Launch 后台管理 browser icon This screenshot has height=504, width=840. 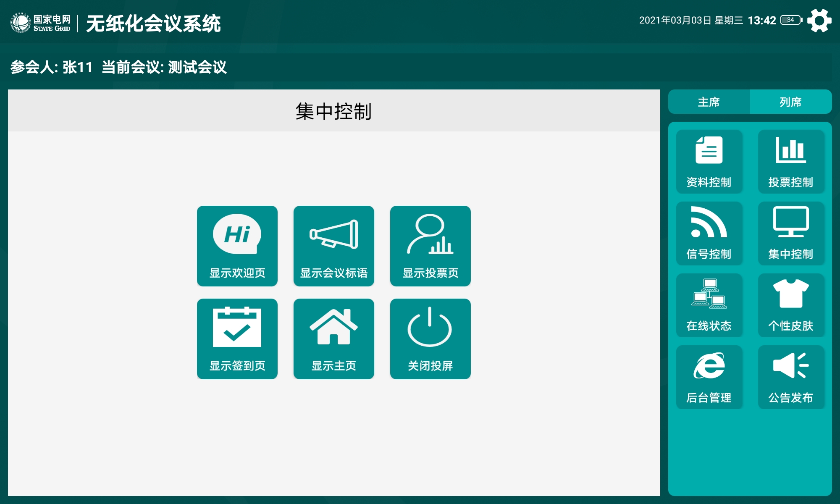(x=709, y=377)
